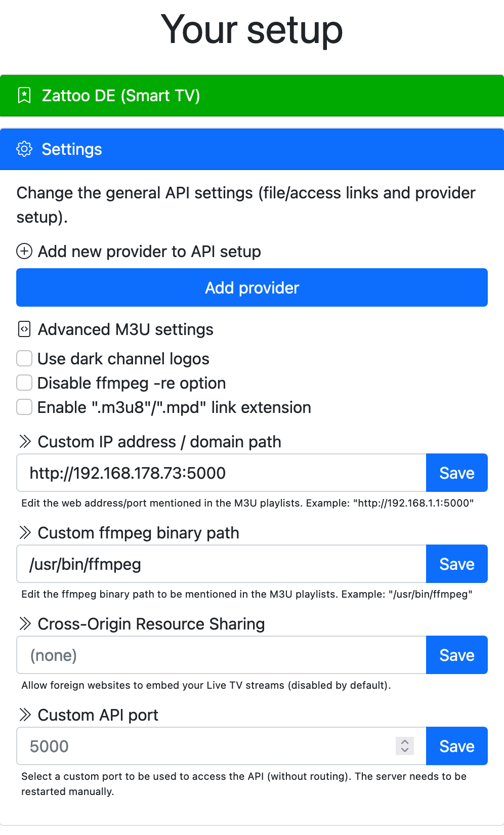
Task: Click into the custom IP address text field
Action: (221, 473)
